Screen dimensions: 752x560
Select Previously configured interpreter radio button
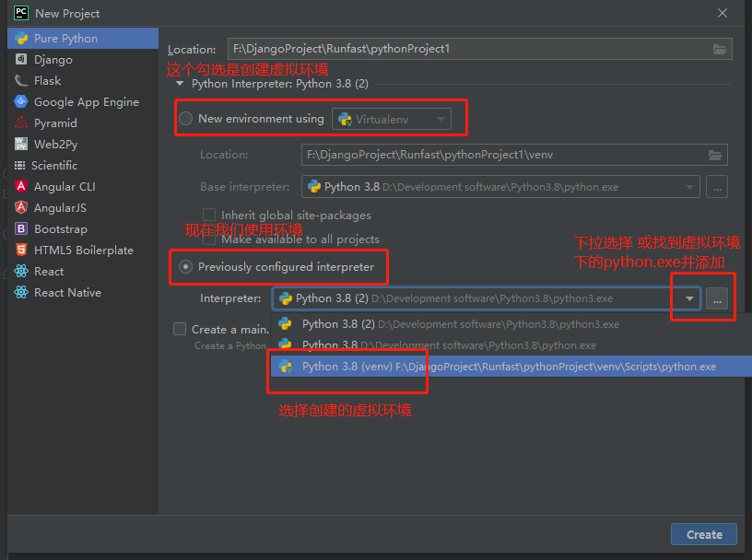tap(185, 266)
